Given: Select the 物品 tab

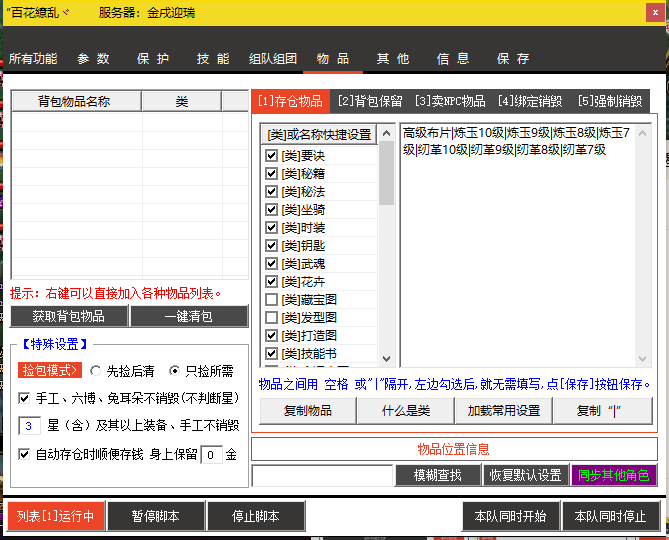Looking at the screenshot, I should coord(333,58).
